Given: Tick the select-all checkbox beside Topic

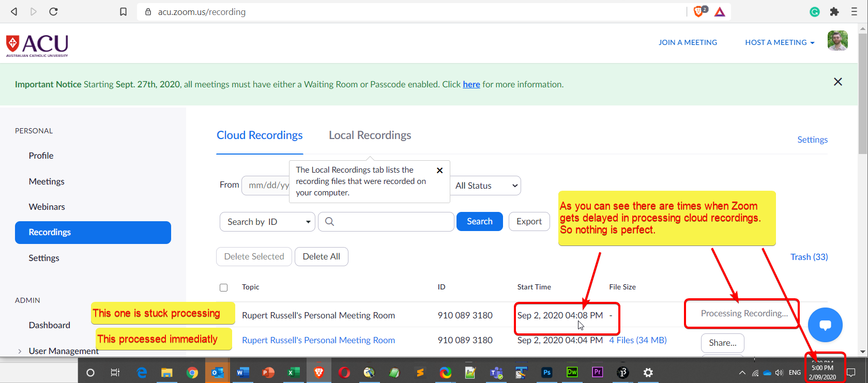Looking at the screenshot, I should (x=223, y=287).
